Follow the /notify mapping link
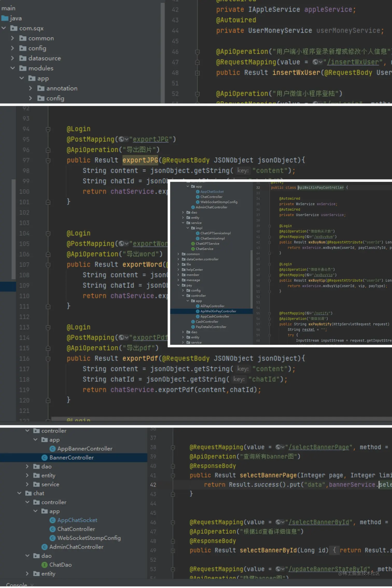Viewport: 392px width, 588px height. [321, 314]
